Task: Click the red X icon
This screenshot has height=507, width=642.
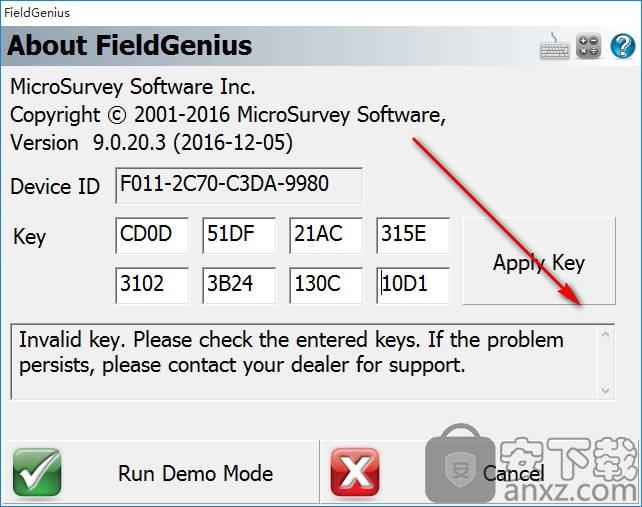Action: pos(355,472)
